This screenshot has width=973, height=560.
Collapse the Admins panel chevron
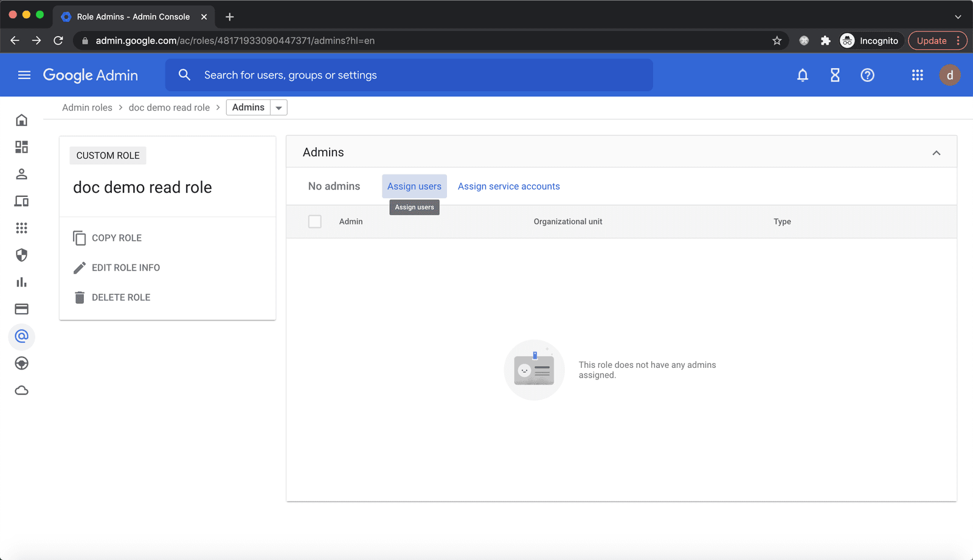pos(937,153)
